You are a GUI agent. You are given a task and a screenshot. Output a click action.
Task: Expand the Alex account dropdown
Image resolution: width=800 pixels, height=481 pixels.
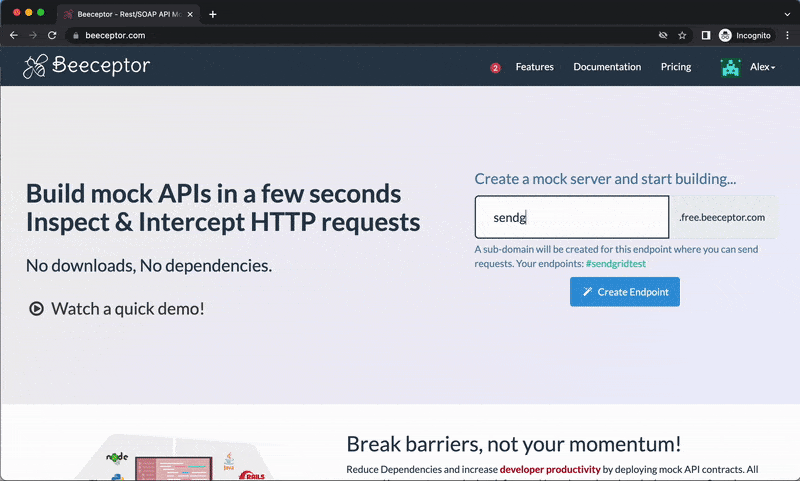click(x=762, y=67)
